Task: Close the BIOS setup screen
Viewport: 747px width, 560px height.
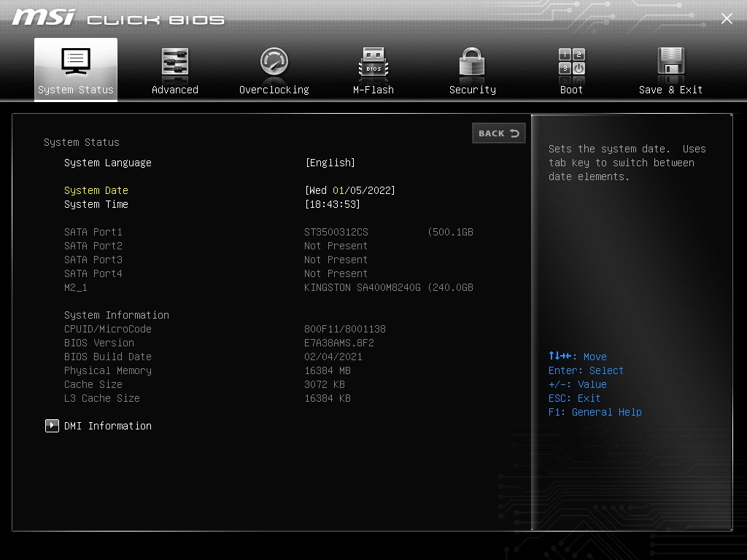Action: pyautogui.click(x=727, y=18)
